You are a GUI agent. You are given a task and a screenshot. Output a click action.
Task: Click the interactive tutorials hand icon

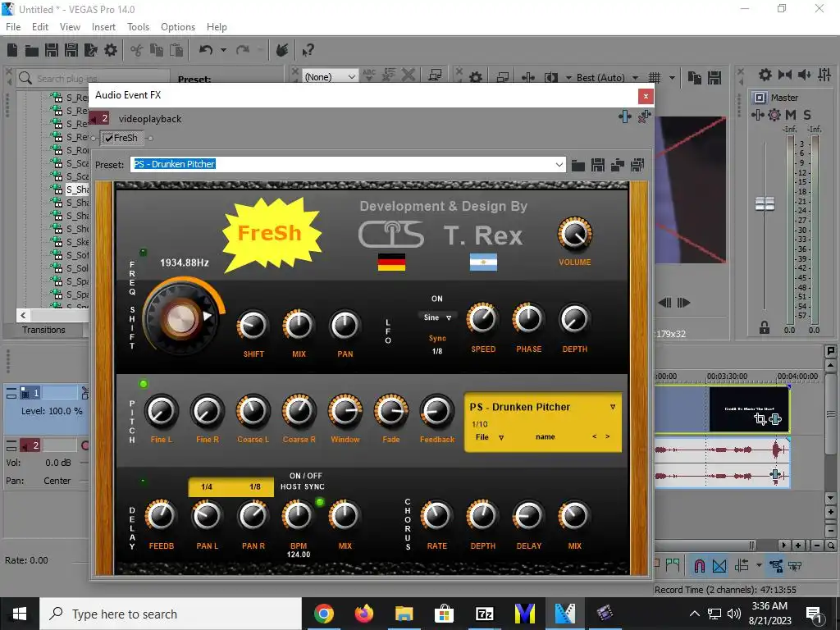[282, 50]
